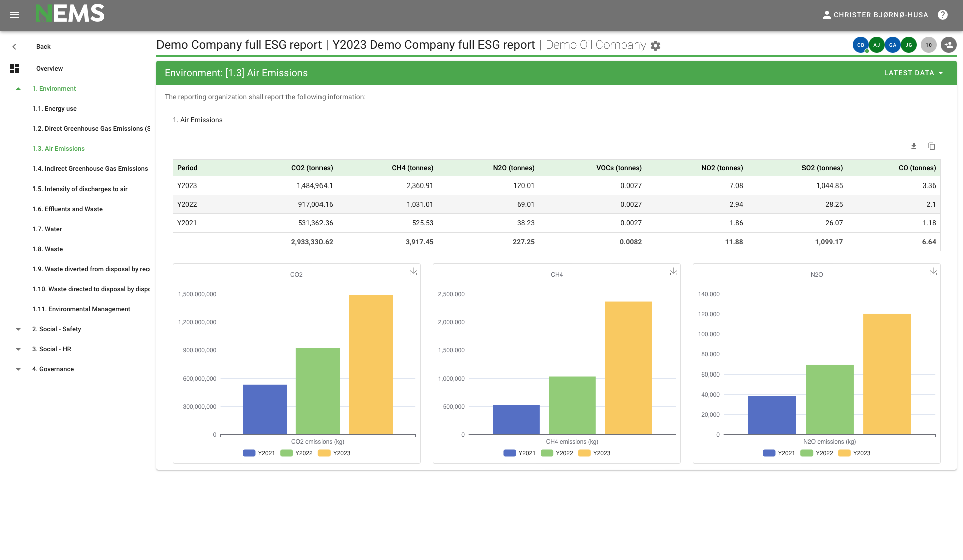Download the CH4 chart image
The image size is (963, 560).
(x=674, y=272)
